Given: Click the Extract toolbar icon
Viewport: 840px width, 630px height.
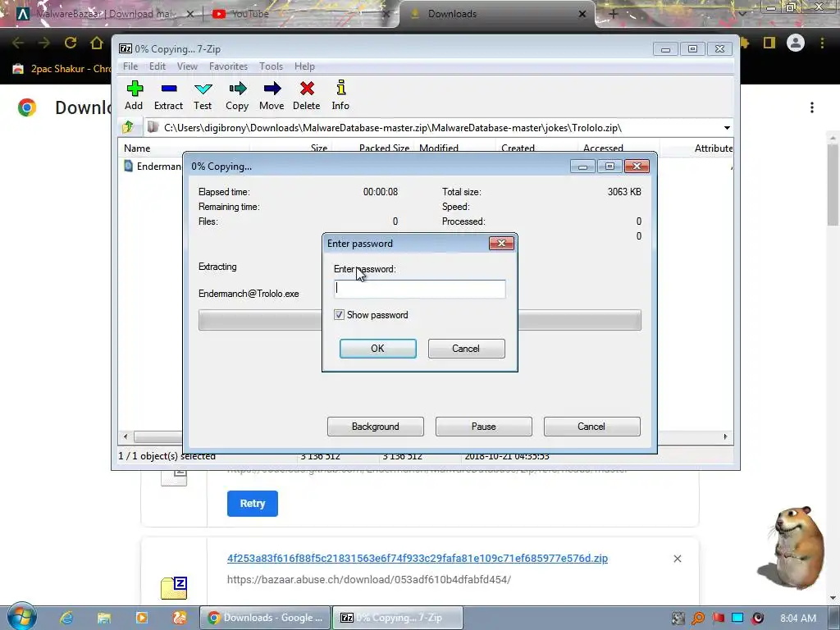Looking at the screenshot, I should coord(168,95).
